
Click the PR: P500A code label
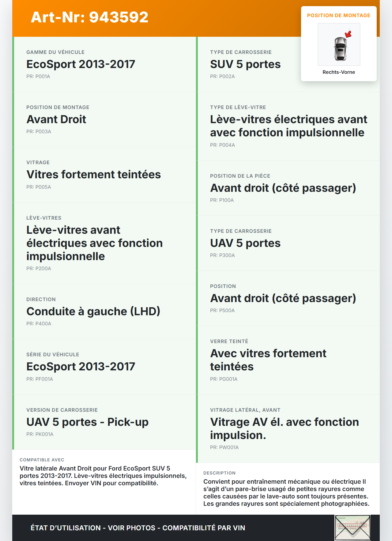pos(222,310)
